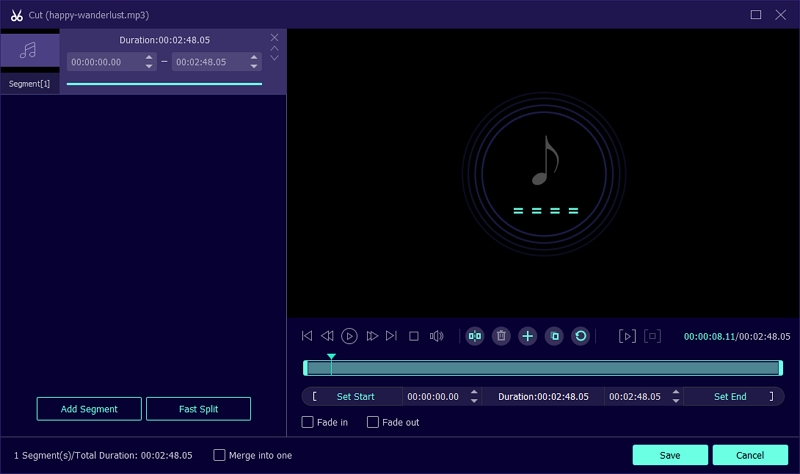
Task: Cancel the cut dialog
Action: [750, 455]
